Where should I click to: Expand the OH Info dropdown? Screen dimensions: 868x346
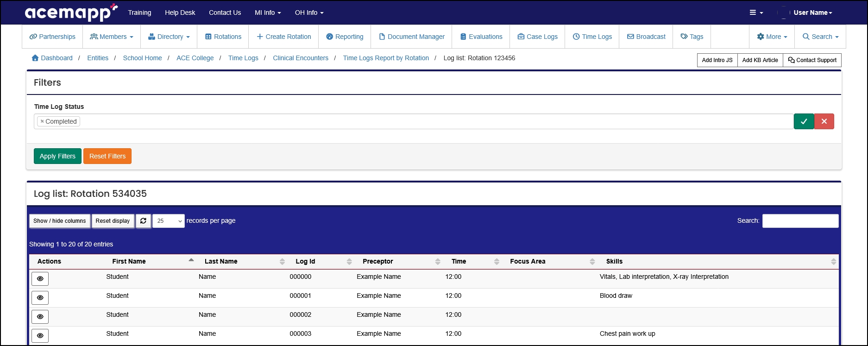pyautogui.click(x=309, y=13)
